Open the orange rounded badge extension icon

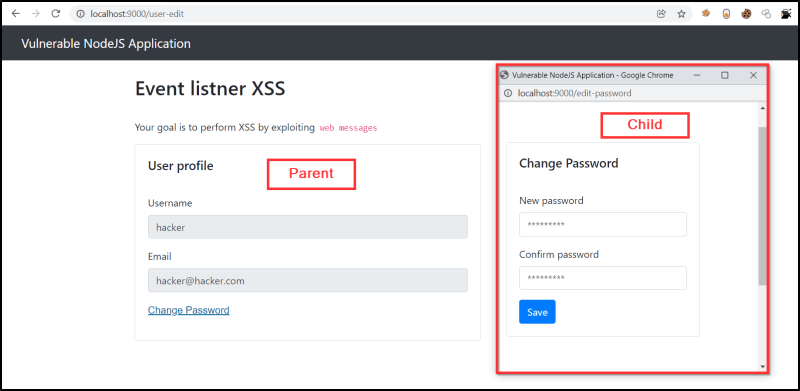click(x=726, y=14)
